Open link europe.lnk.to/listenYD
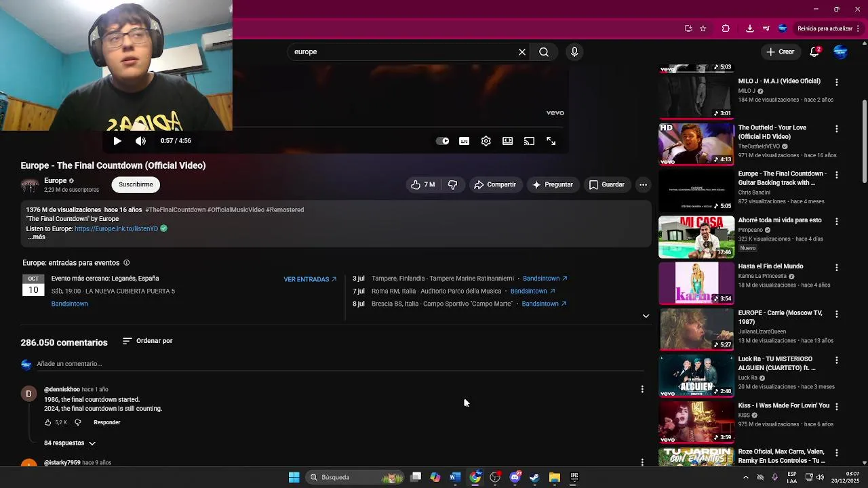The image size is (868, 488). pos(116,228)
